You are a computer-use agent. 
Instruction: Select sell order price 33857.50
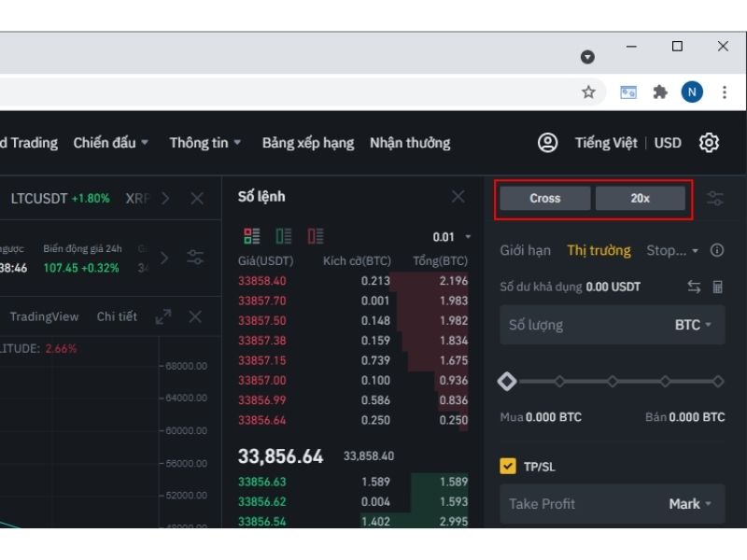[x=262, y=320]
